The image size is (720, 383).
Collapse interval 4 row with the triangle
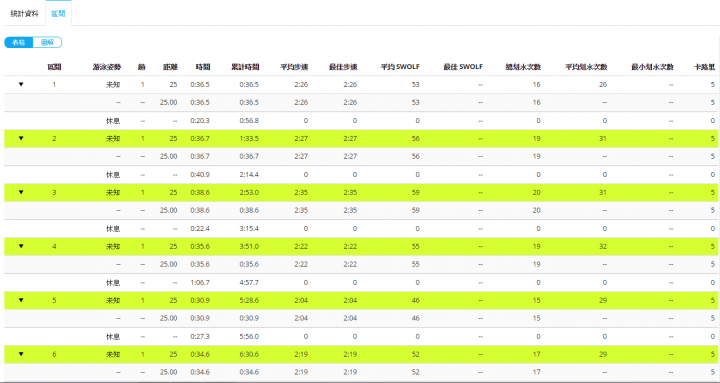click(x=21, y=246)
